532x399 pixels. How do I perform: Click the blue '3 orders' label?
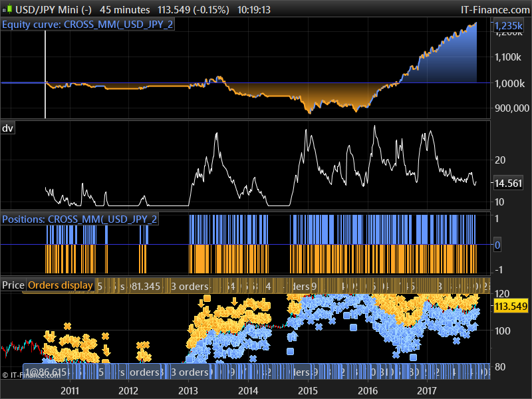tap(190, 372)
